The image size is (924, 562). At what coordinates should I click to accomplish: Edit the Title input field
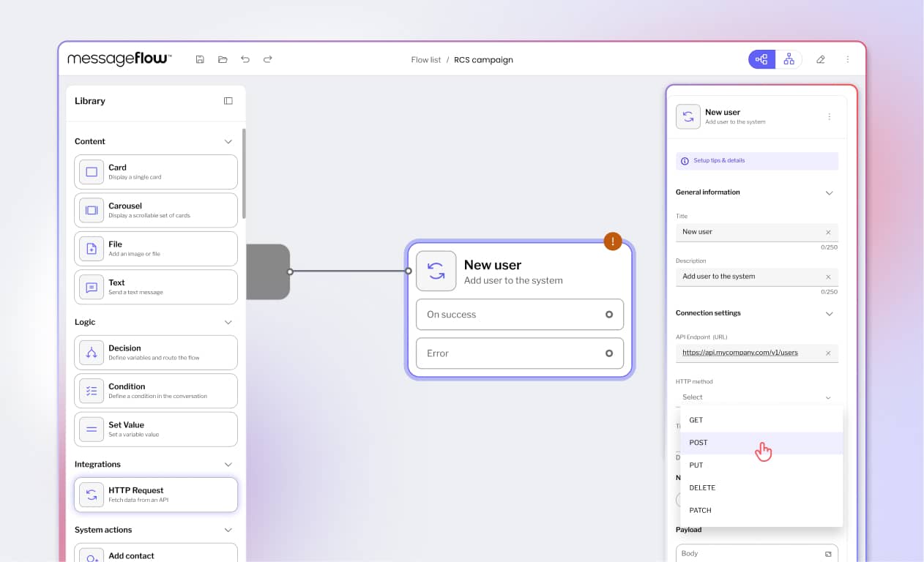[757, 232]
